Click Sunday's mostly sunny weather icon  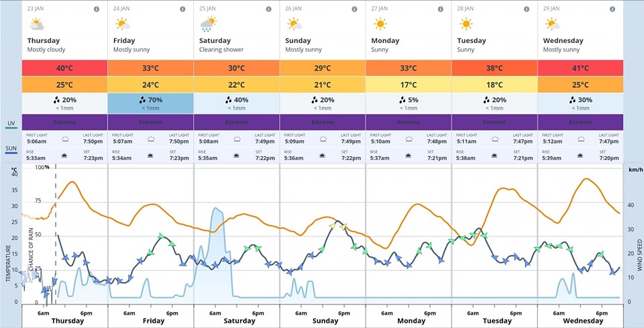point(294,24)
